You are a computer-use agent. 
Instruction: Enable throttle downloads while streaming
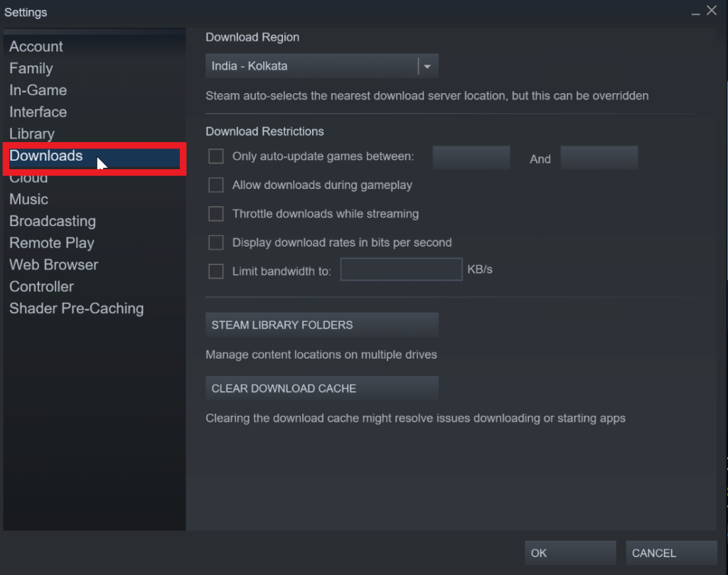click(x=215, y=213)
